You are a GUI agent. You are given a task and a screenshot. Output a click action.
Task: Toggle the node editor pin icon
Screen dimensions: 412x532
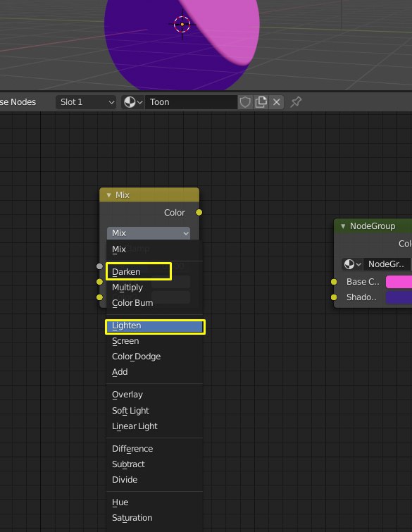point(296,101)
